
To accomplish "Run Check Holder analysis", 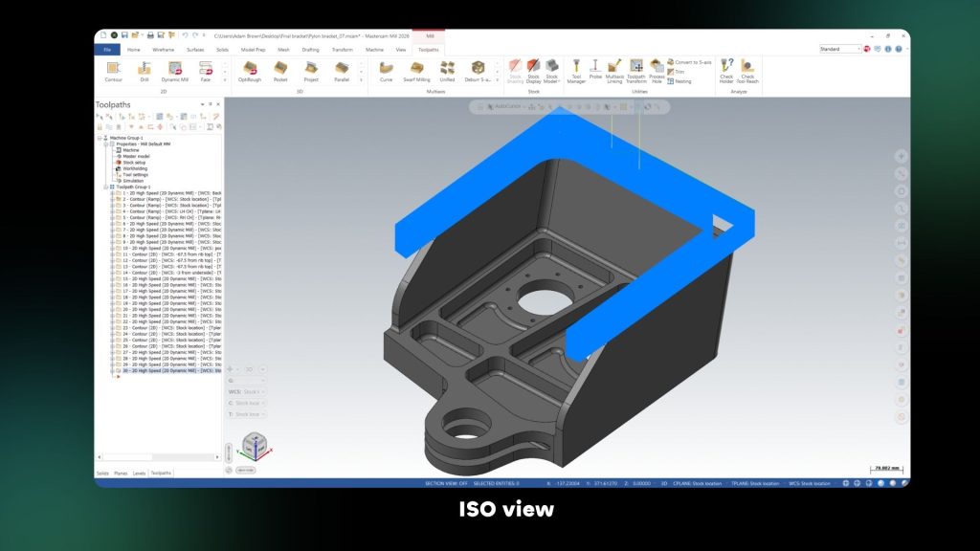I will 726,71.
